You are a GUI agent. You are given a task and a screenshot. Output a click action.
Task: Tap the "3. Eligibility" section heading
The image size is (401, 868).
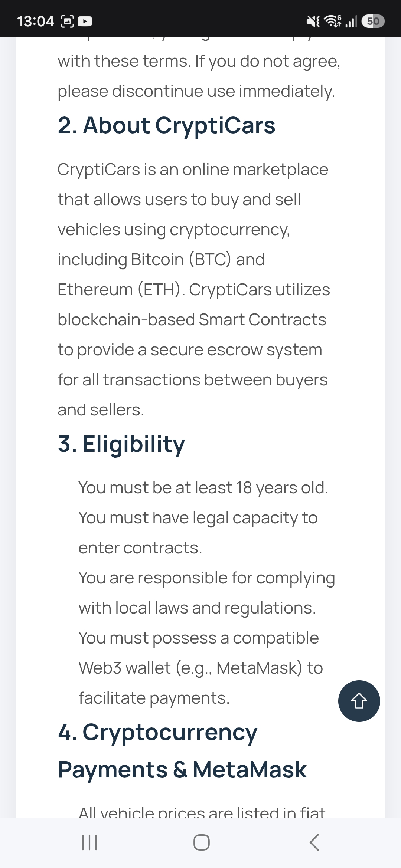[x=121, y=444]
